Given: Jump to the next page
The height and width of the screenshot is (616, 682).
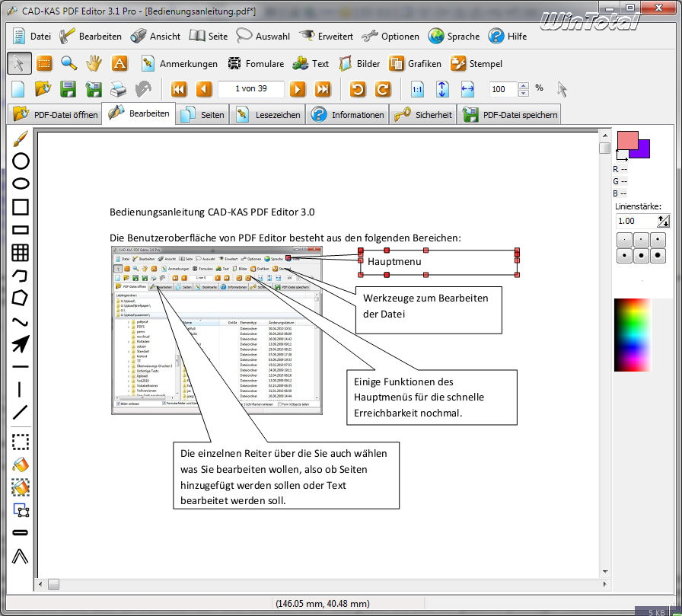Looking at the screenshot, I should point(298,89).
